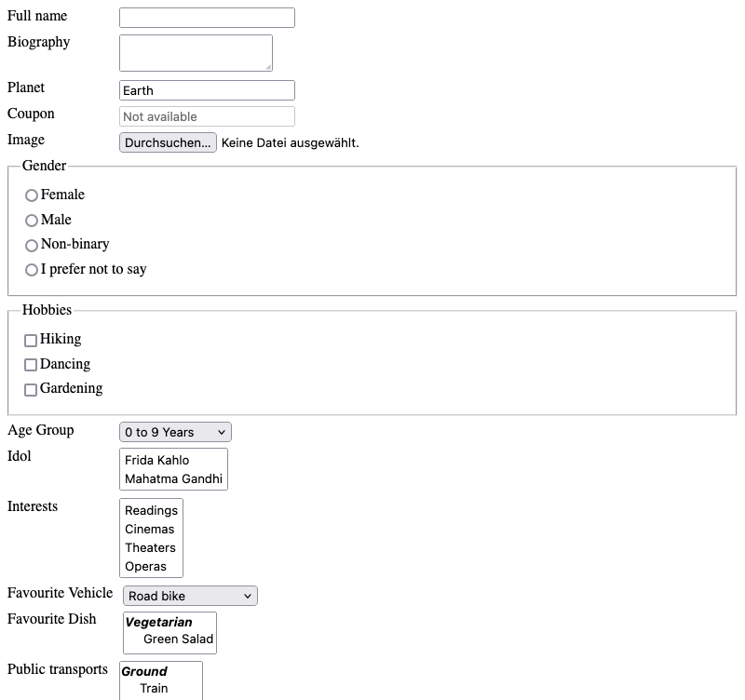This screenshot has height=700, width=745.
Task: Click the Planet field containing Earth
Action: [x=207, y=90]
